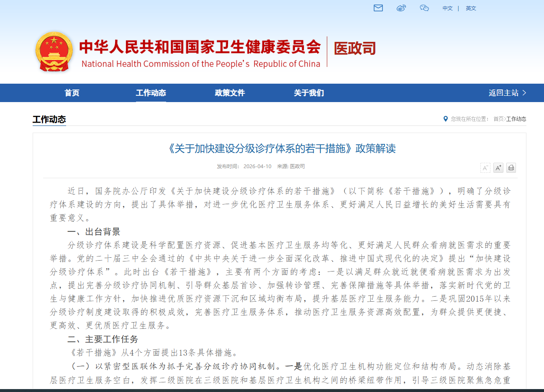Click the line 从4个方面提出13条具体措施
The image size is (544, 392).
[x=153, y=353]
